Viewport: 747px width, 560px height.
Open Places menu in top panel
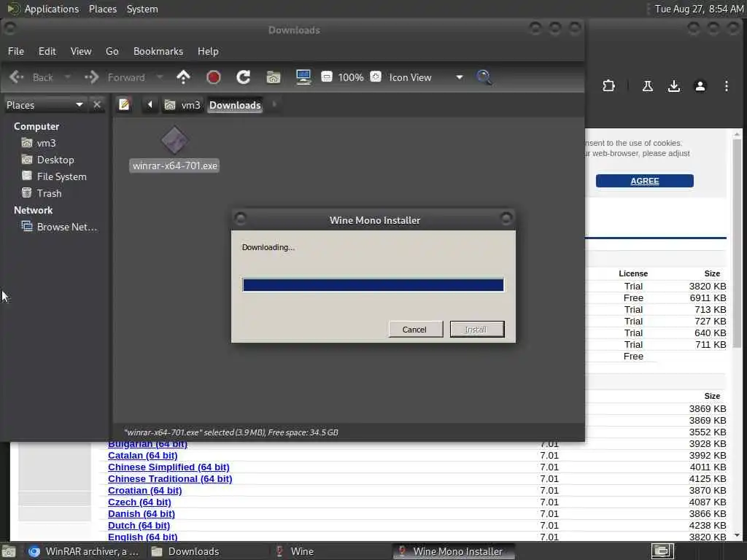click(x=103, y=9)
